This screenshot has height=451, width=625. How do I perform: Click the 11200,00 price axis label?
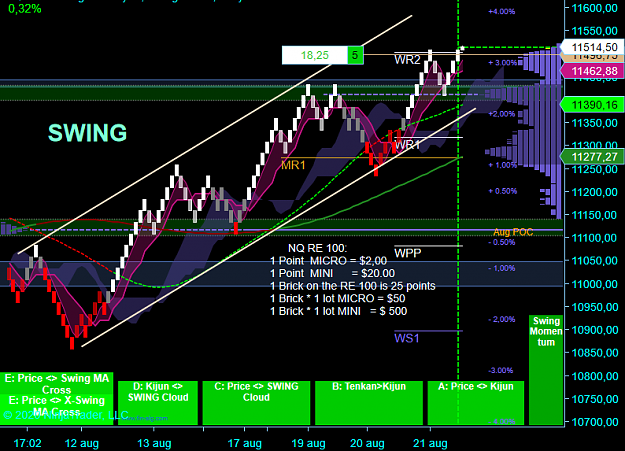595,192
